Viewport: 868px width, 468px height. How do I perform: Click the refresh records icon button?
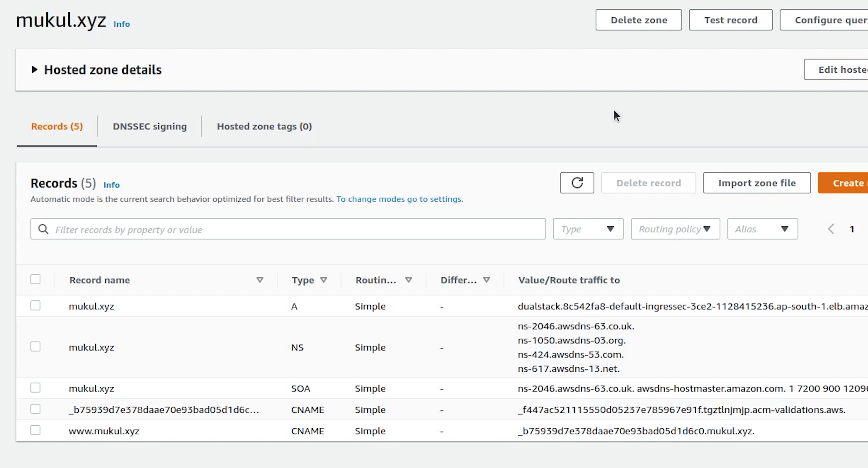[577, 183]
